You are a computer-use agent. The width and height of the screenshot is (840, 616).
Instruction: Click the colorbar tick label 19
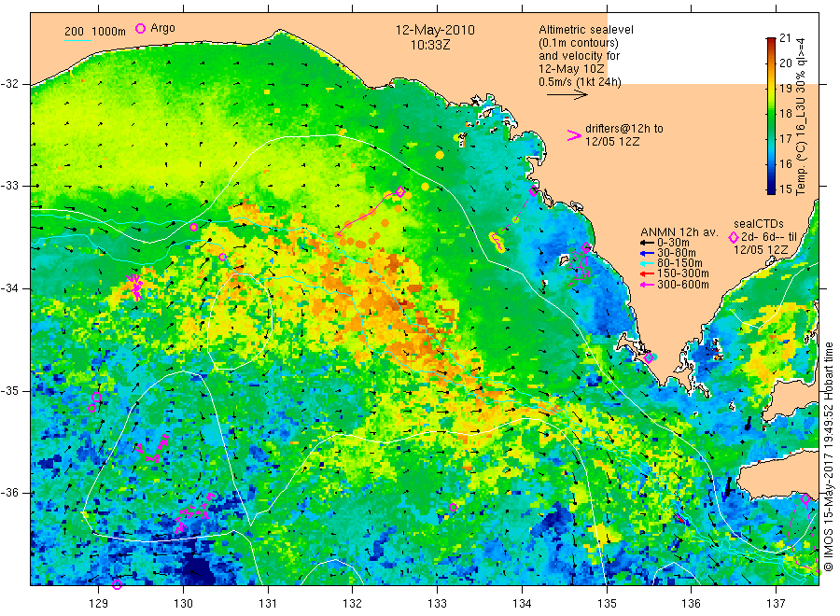coord(785,89)
